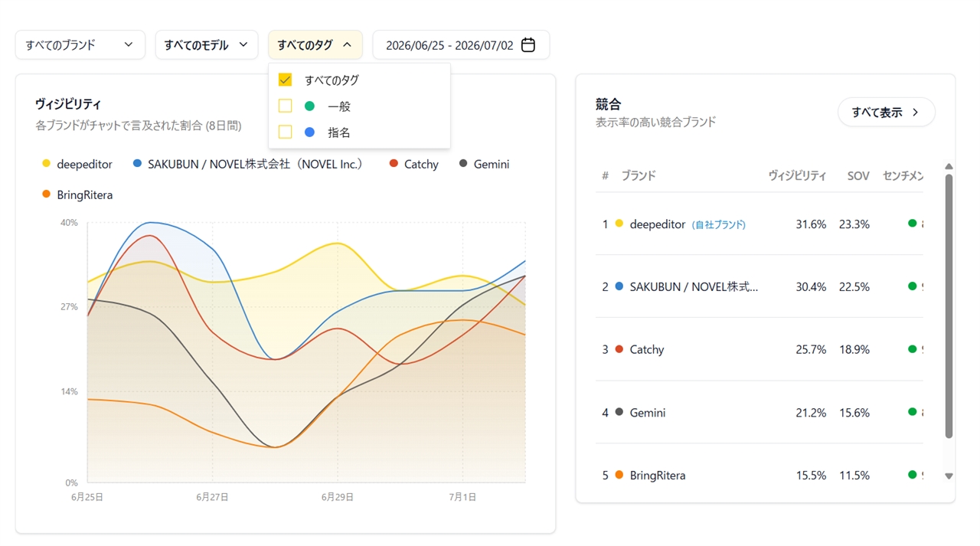Sort by ヴィジビリティ column header
Image resolution: width=980 pixels, height=546 pixels.
click(x=797, y=175)
